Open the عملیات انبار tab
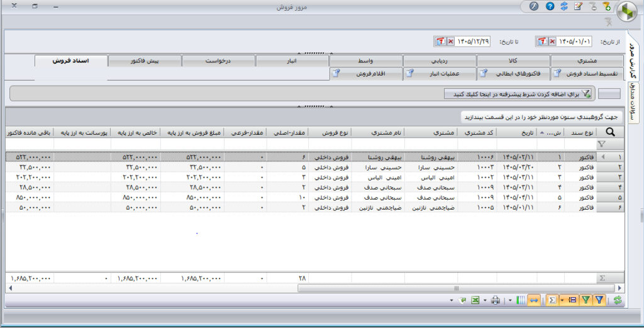 point(440,74)
